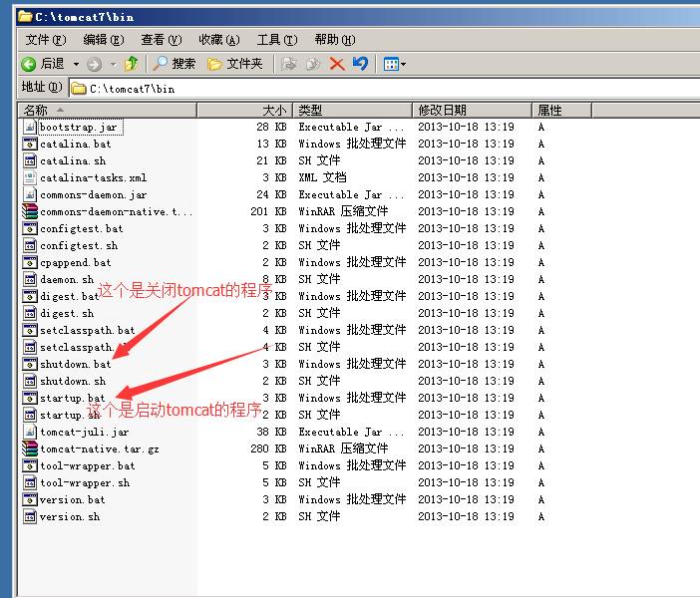
Task: Select the bootstrap.jar file icon
Action: tap(30, 127)
